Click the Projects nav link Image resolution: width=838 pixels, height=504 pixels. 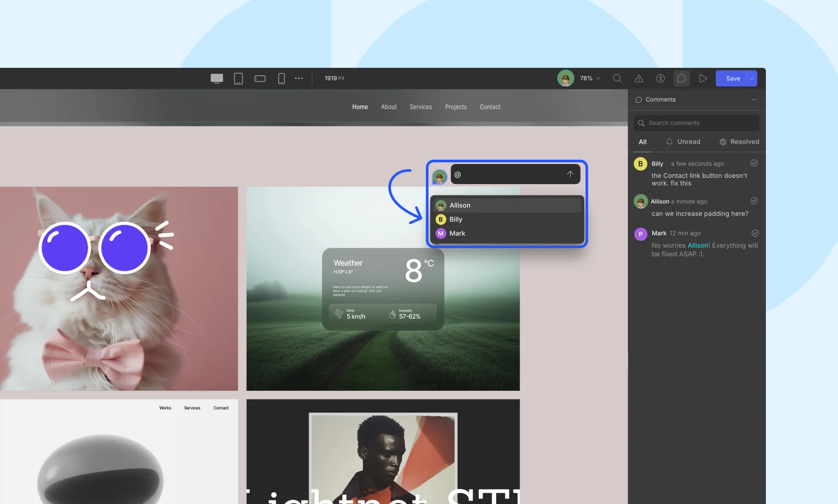456,107
